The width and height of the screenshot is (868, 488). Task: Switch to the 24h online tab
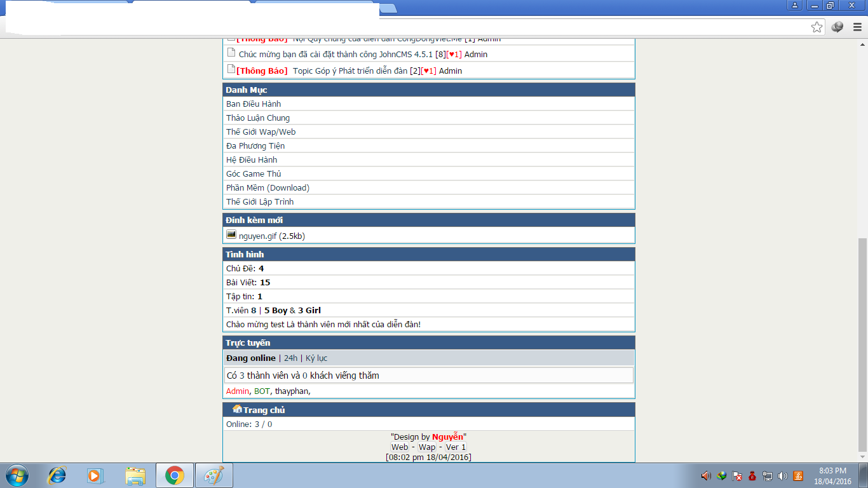coord(290,358)
